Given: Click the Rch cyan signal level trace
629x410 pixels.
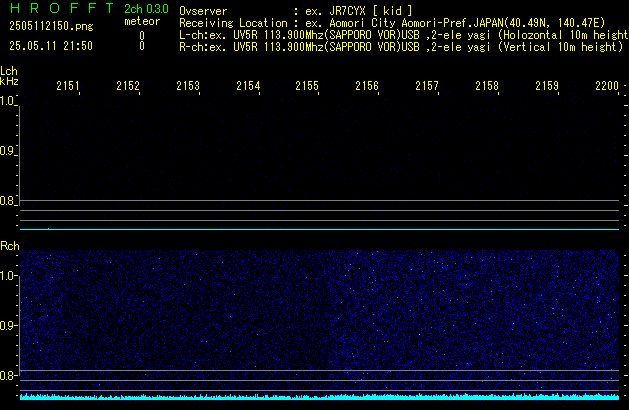Looking at the screenshot, I should (x=319, y=397).
